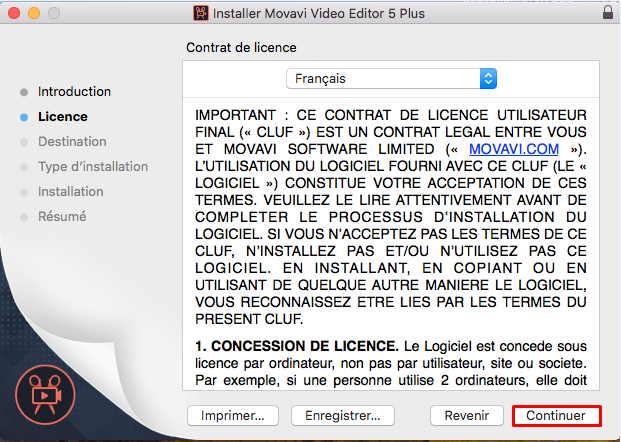This screenshot has width=621, height=442.
Task: Minimize the installer with yellow button
Action: click(34, 13)
